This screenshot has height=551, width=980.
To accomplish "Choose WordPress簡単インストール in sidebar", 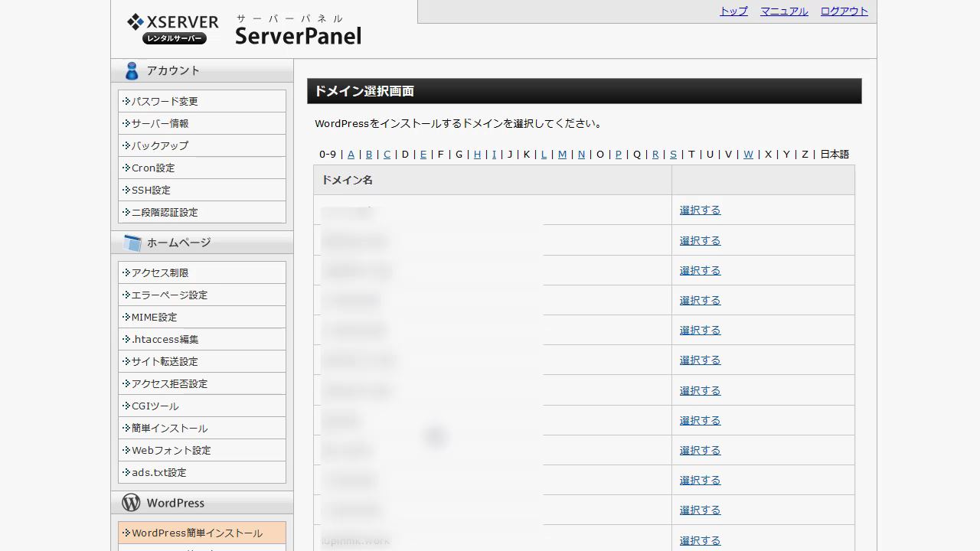I will click(197, 533).
